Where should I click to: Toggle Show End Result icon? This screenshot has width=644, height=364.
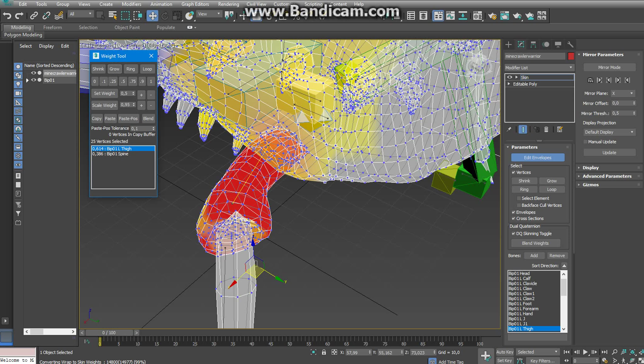tap(523, 129)
